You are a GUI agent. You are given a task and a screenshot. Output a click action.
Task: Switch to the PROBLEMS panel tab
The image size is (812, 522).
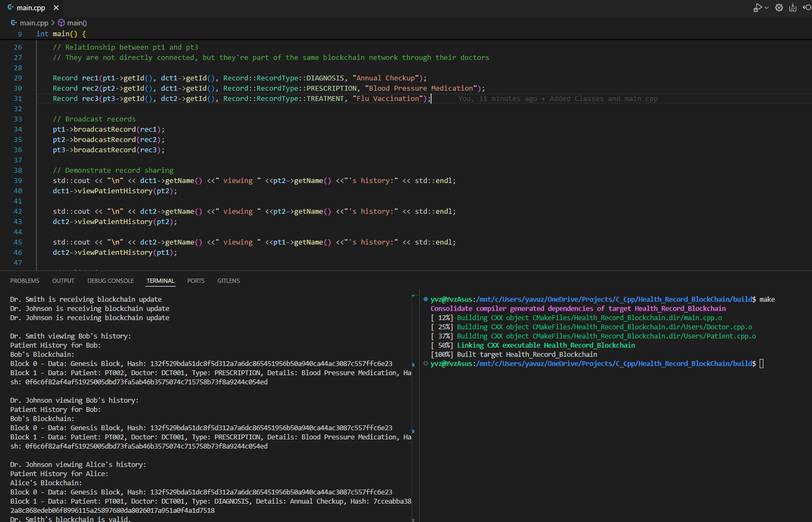pos(25,281)
